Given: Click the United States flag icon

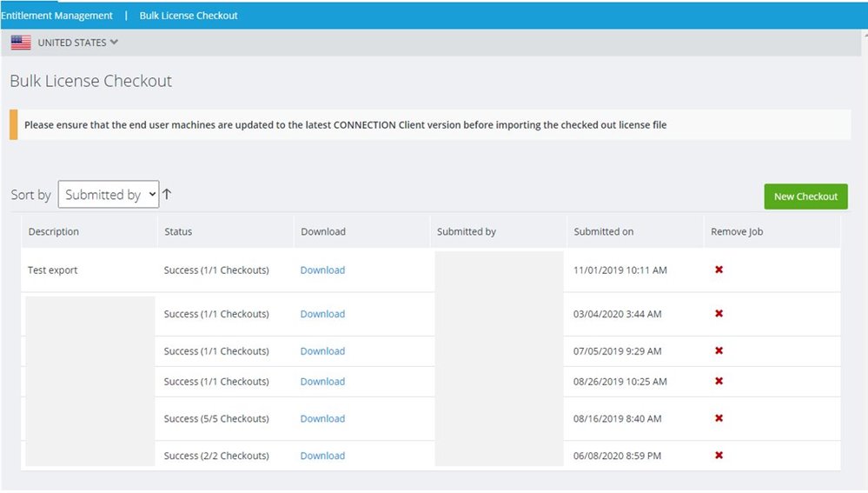Looking at the screenshot, I should point(21,43).
